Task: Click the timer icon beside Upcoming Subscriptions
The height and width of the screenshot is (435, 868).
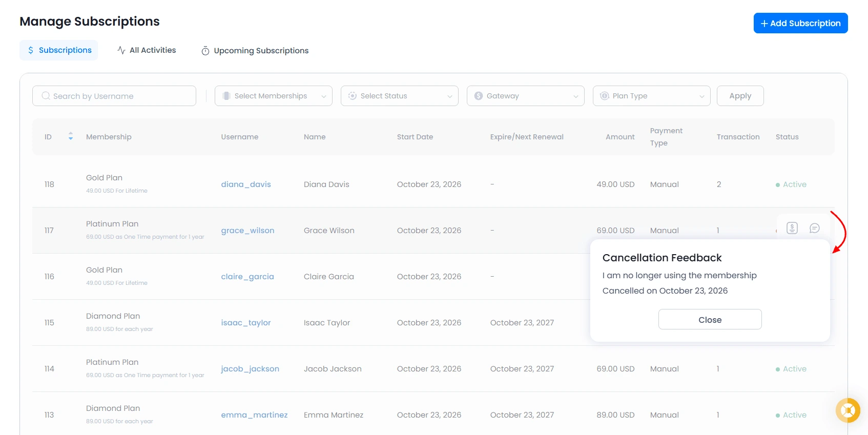Action: pyautogui.click(x=205, y=51)
